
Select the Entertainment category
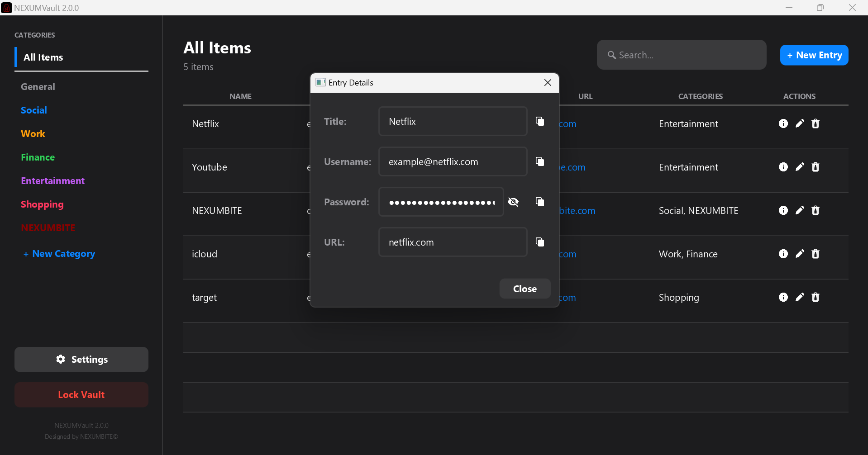click(52, 180)
